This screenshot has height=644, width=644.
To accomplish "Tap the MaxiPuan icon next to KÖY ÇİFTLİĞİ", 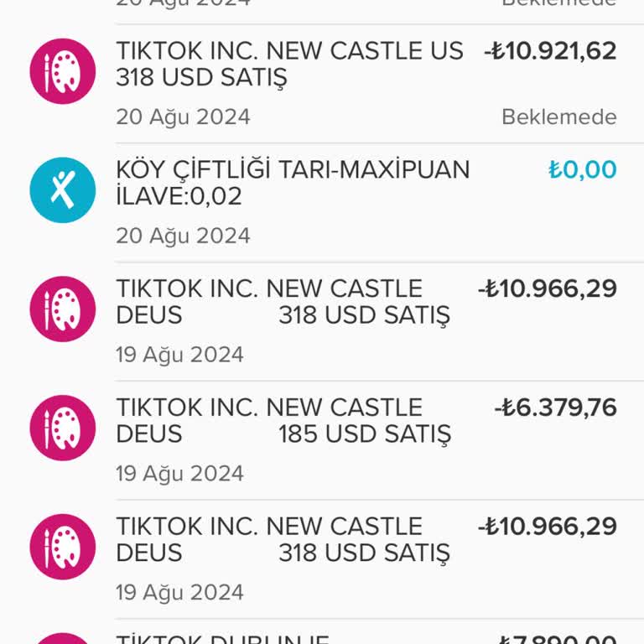I will click(63, 190).
